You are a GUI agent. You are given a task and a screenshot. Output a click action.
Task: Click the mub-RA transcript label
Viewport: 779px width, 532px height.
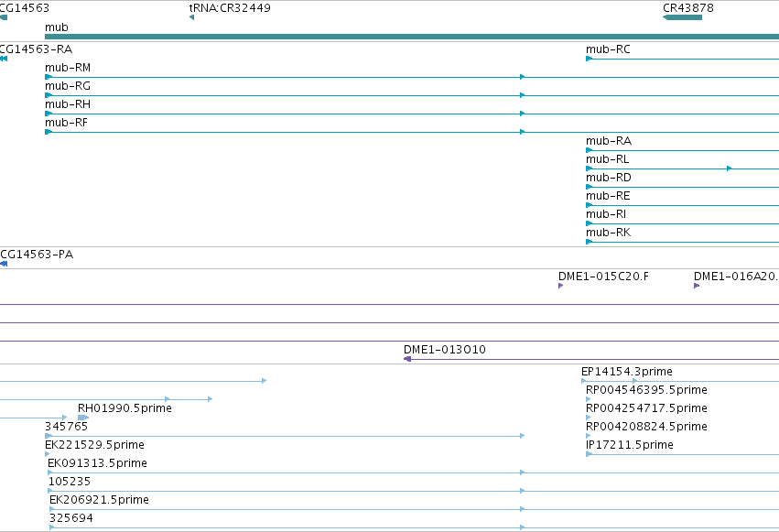(x=609, y=141)
